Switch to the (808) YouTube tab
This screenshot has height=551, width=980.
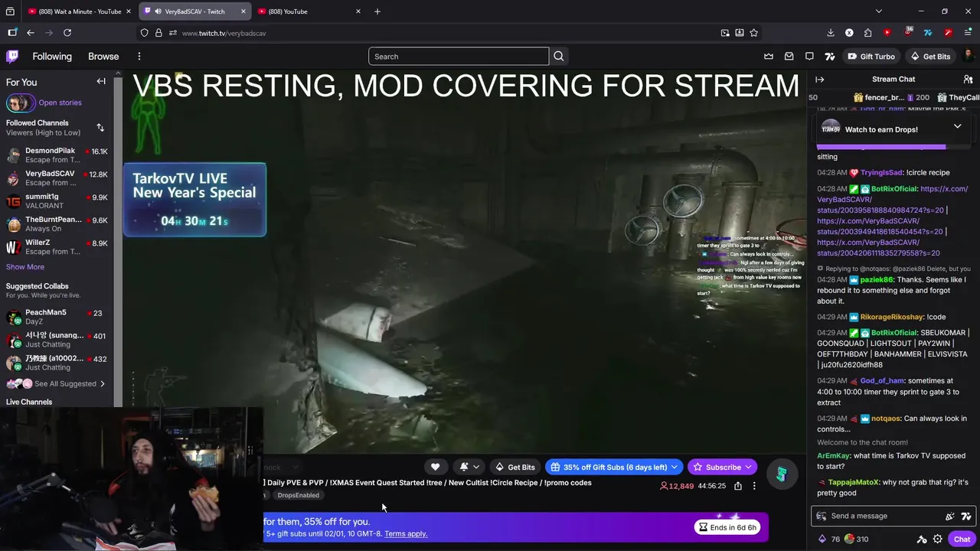(310, 11)
